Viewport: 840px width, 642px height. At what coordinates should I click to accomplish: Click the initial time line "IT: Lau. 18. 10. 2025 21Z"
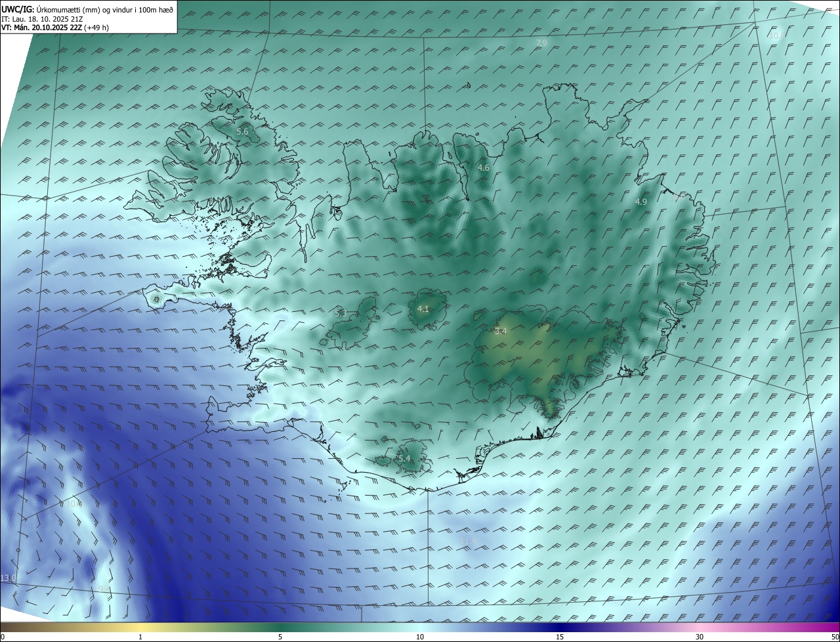pos(43,19)
